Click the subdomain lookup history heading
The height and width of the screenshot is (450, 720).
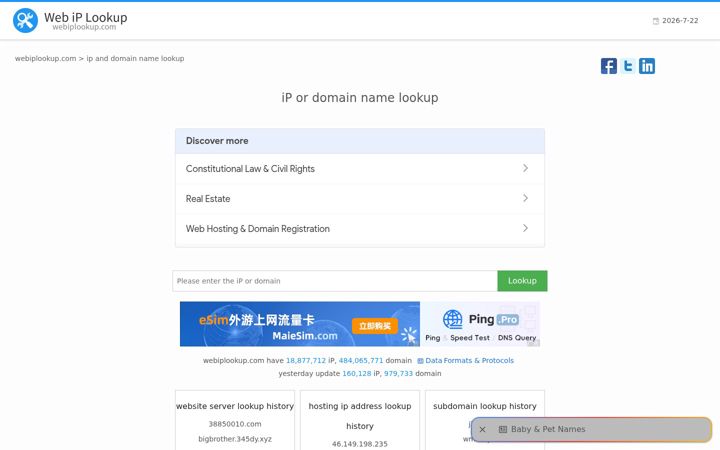(484, 406)
